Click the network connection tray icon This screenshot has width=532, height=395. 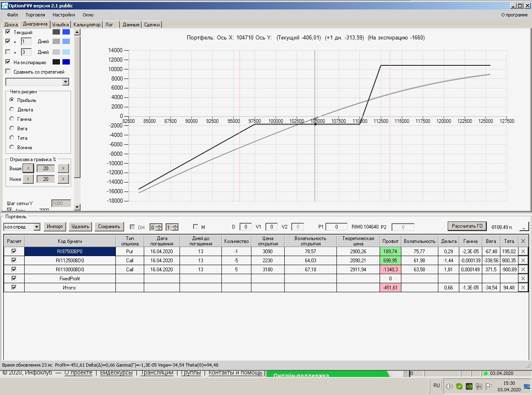pyautogui.click(x=479, y=386)
